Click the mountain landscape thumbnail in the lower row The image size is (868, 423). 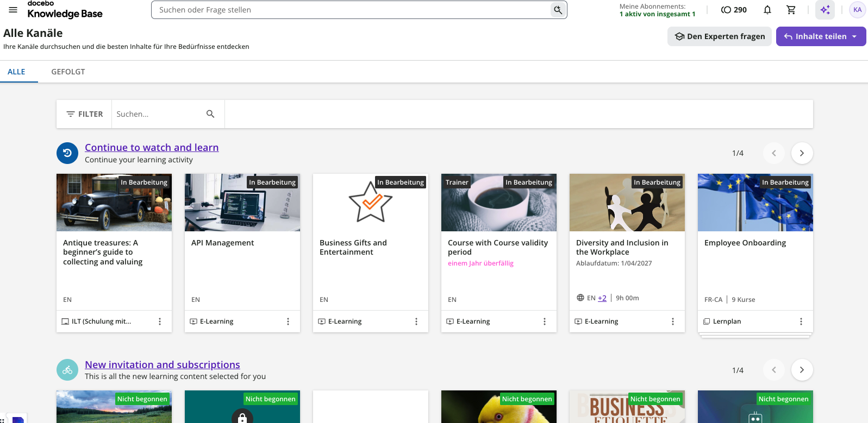point(114,407)
